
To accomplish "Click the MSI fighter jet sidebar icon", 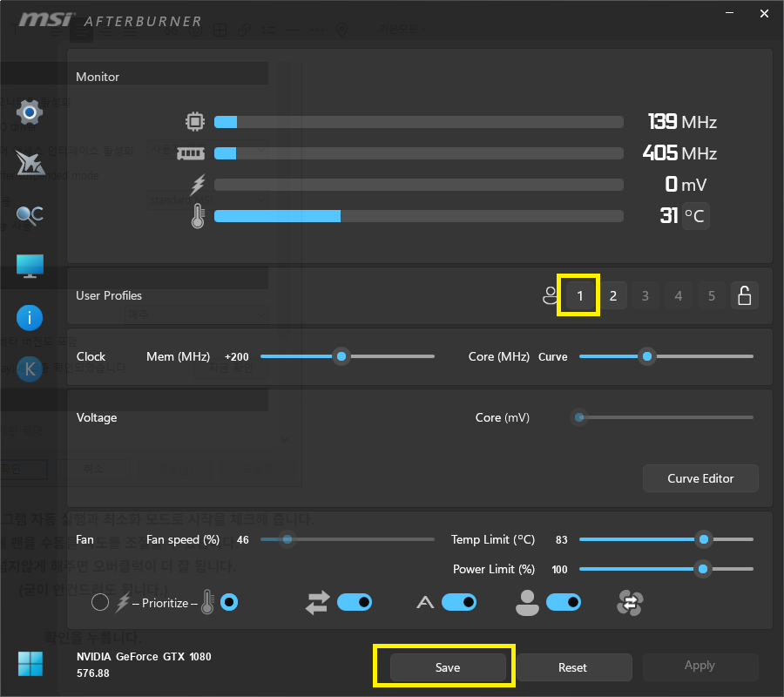I will coord(30,164).
